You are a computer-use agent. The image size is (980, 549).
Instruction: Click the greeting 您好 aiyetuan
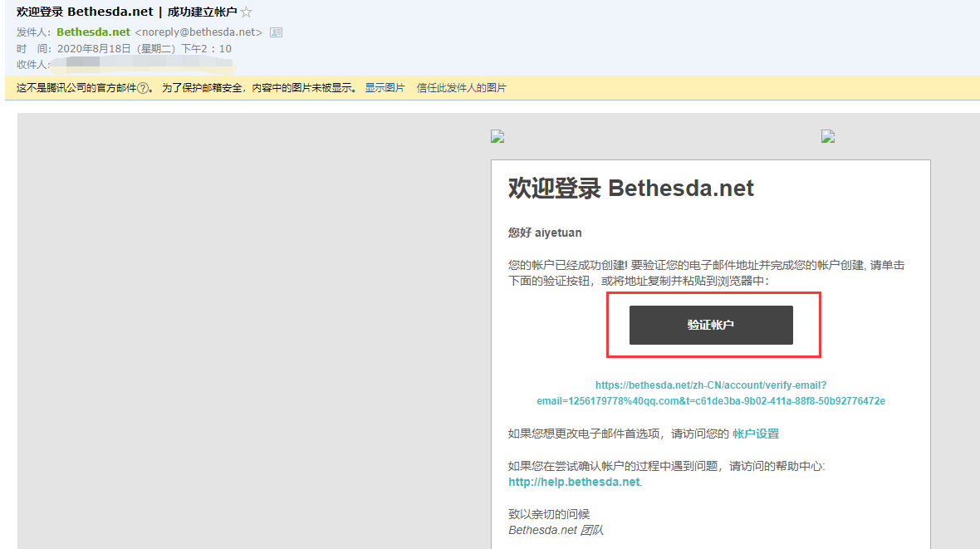[545, 233]
